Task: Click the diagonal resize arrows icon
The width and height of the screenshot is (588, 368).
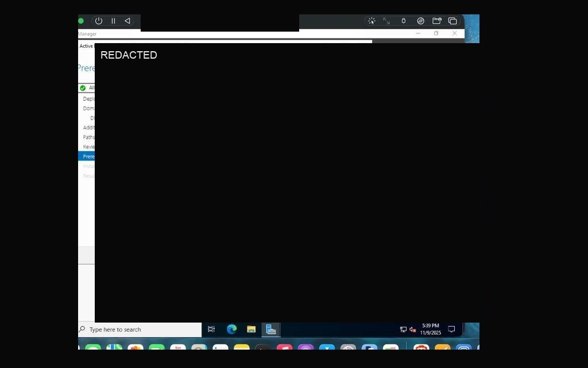Action: click(x=386, y=21)
